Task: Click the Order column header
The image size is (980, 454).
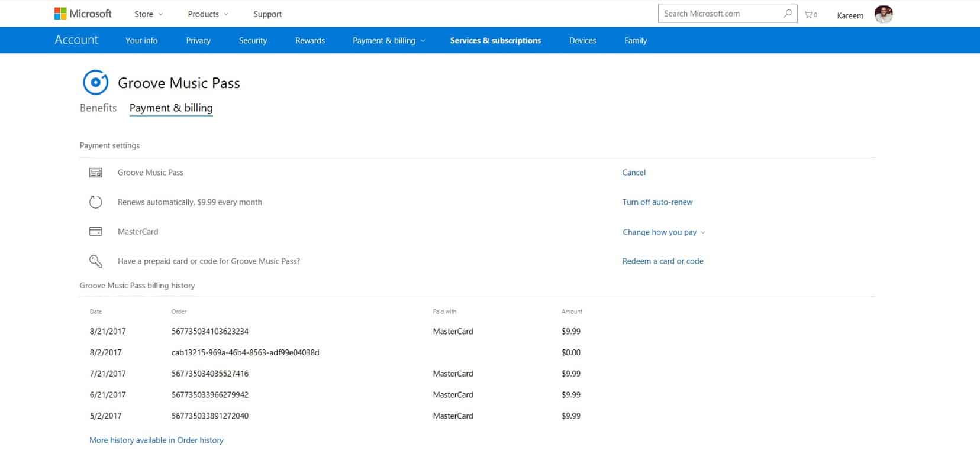Action: (x=179, y=312)
